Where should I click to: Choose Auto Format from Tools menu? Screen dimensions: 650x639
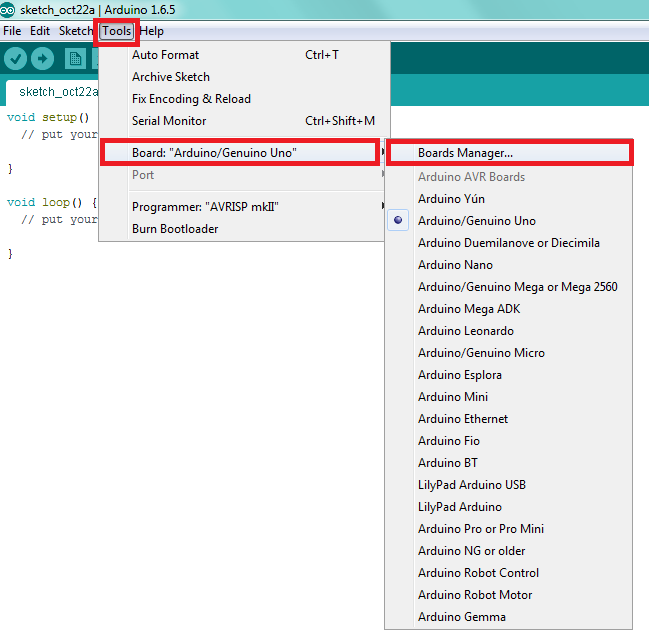point(244,55)
